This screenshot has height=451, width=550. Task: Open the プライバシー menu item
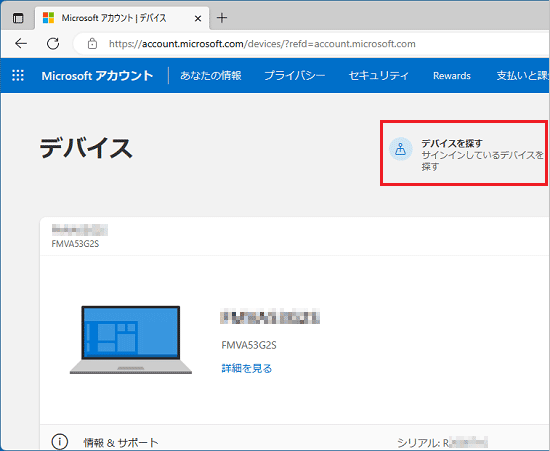[x=295, y=76]
